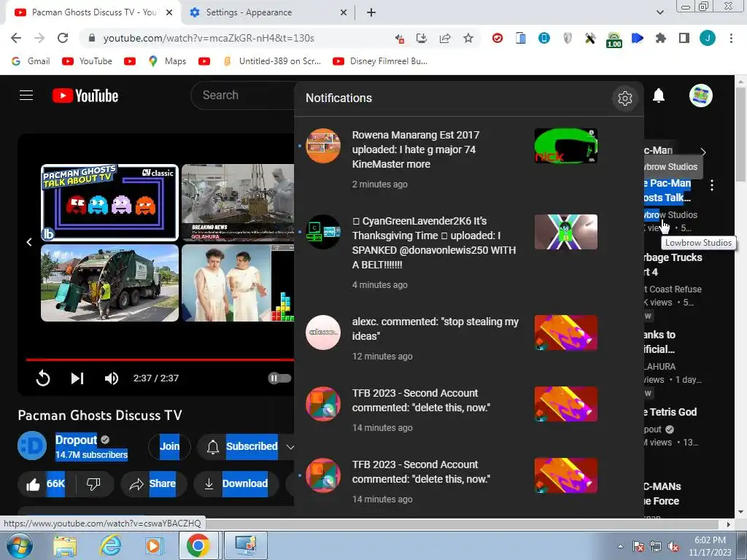The width and height of the screenshot is (747, 560).
Task: Click the notifications bell in YouTube header
Action: 659,96
